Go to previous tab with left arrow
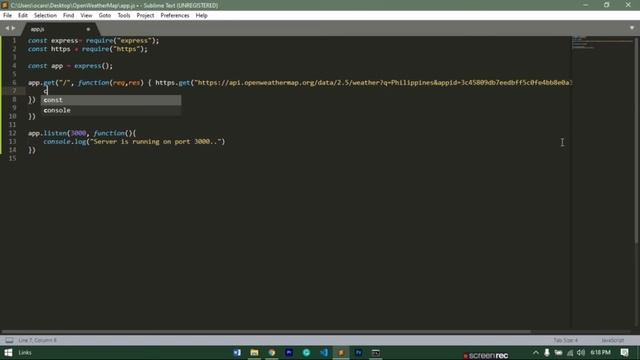The image size is (640, 360). pyautogui.click(x=7, y=28)
